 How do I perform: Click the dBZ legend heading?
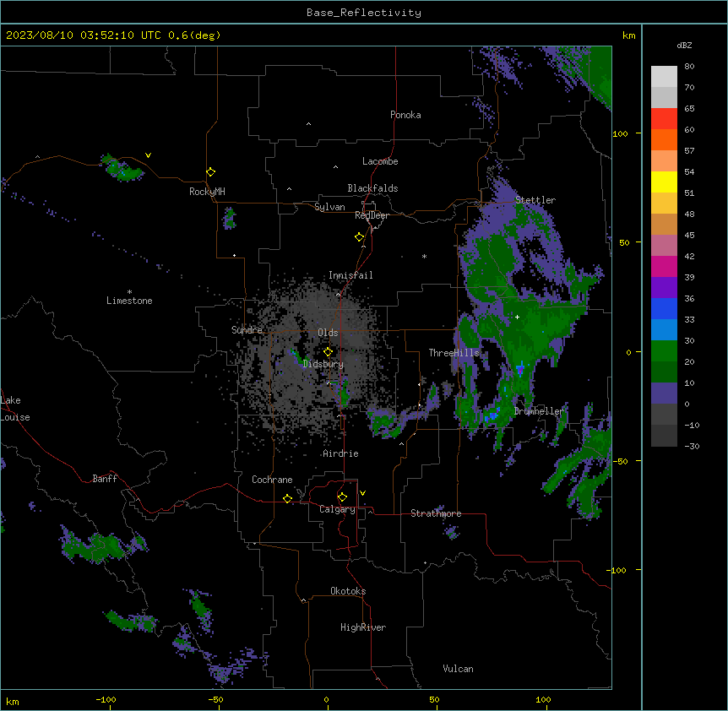[x=684, y=46]
